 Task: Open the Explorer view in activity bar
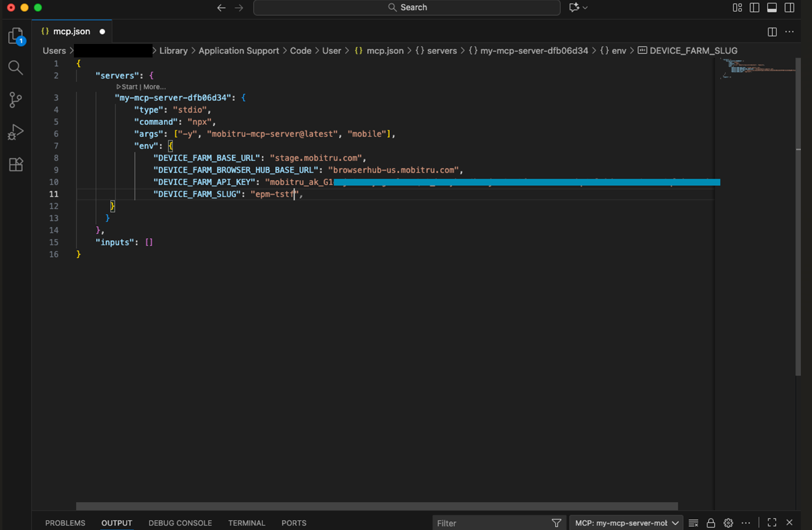click(x=16, y=36)
